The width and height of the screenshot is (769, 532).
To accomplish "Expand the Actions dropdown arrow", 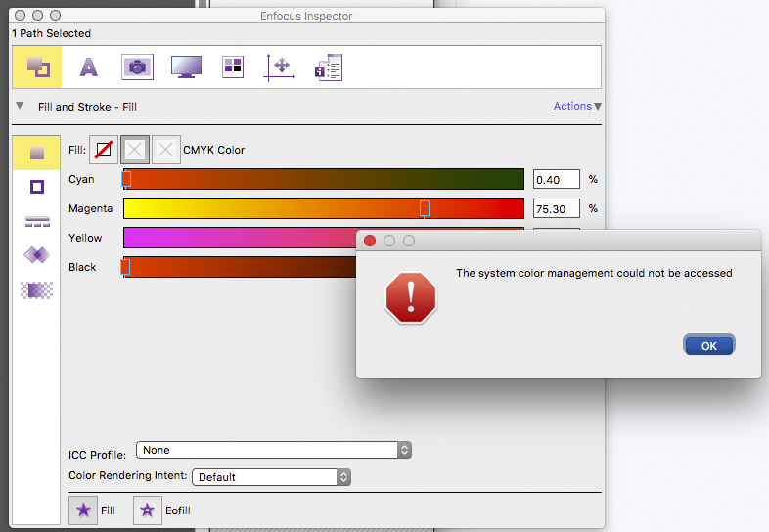I will [x=598, y=106].
